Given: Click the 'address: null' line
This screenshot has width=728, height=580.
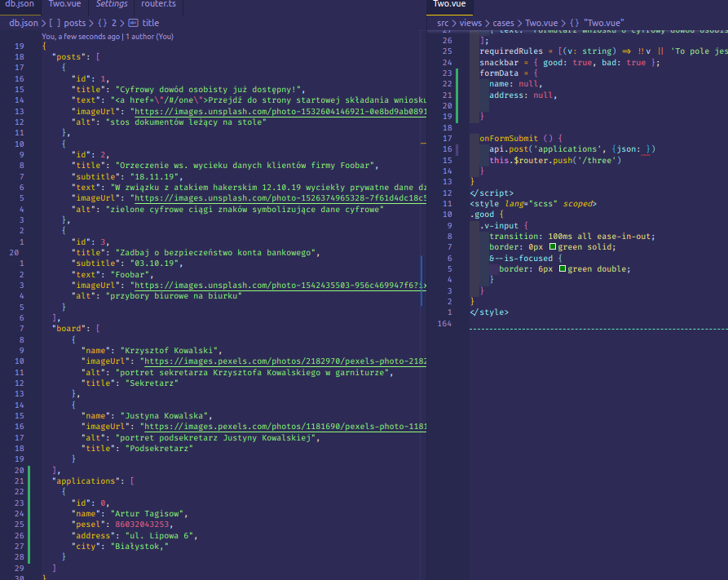Looking at the screenshot, I should pyautogui.click(x=523, y=95).
